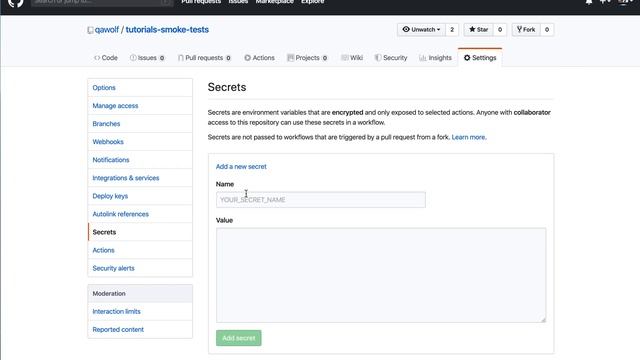Open Deploy keys settings
This screenshot has width=640, height=360.
140,196
